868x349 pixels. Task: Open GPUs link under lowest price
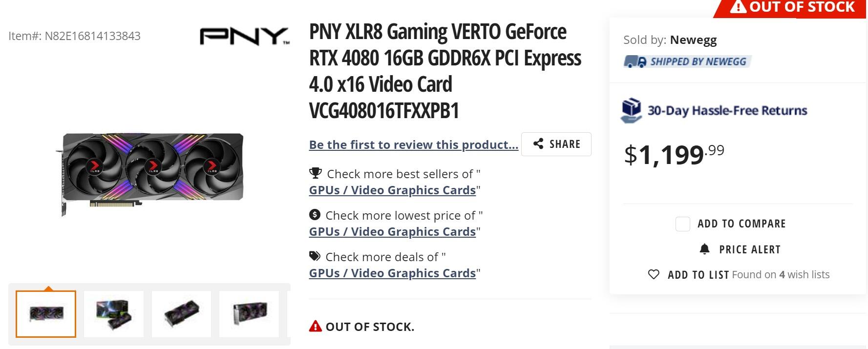(392, 232)
